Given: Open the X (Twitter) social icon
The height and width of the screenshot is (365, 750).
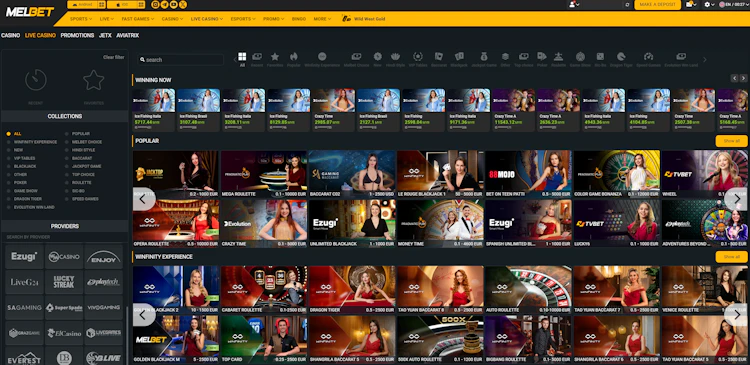Looking at the screenshot, I should (x=182, y=5).
